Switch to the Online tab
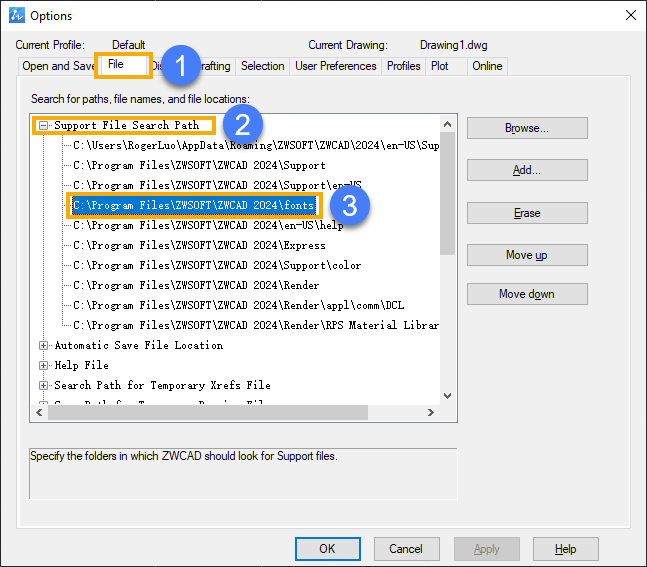The height and width of the screenshot is (567, 647). pos(487,66)
